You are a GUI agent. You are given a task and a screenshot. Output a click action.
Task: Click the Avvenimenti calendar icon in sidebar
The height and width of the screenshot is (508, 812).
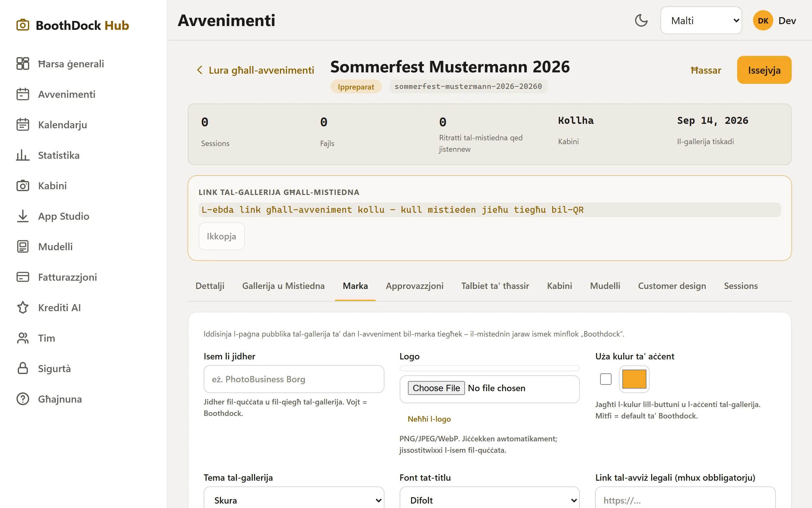[23, 94]
